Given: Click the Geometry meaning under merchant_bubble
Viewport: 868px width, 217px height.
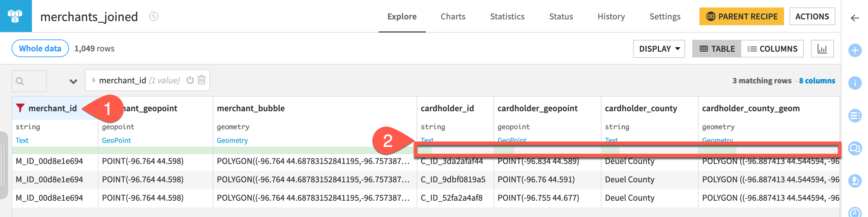Looking at the screenshot, I should pyautogui.click(x=232, y=140).
